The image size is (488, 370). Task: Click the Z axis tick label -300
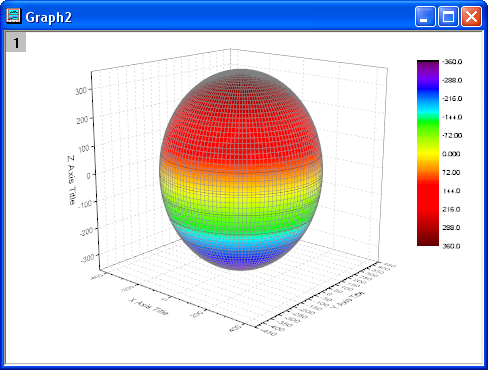(x=87, y=258)
